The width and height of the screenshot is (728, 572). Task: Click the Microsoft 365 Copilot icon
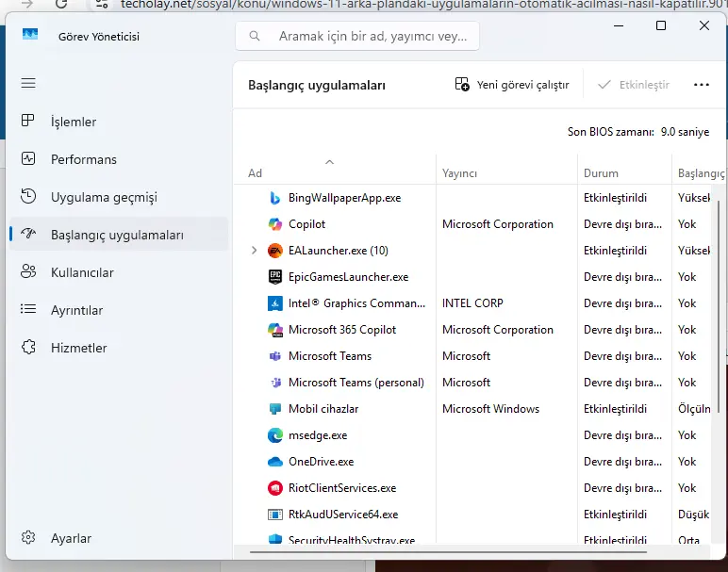(275, 330)
